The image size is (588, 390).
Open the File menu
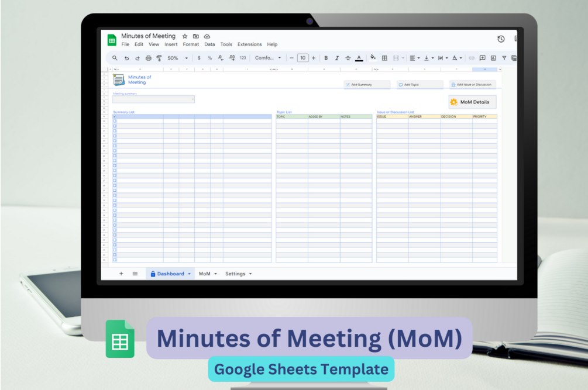[125, 44]
